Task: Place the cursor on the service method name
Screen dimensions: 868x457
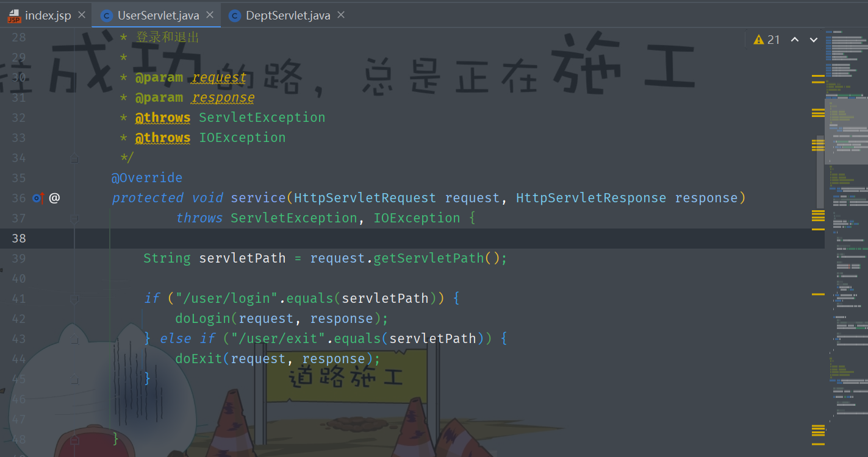Action: coord(258,198)
